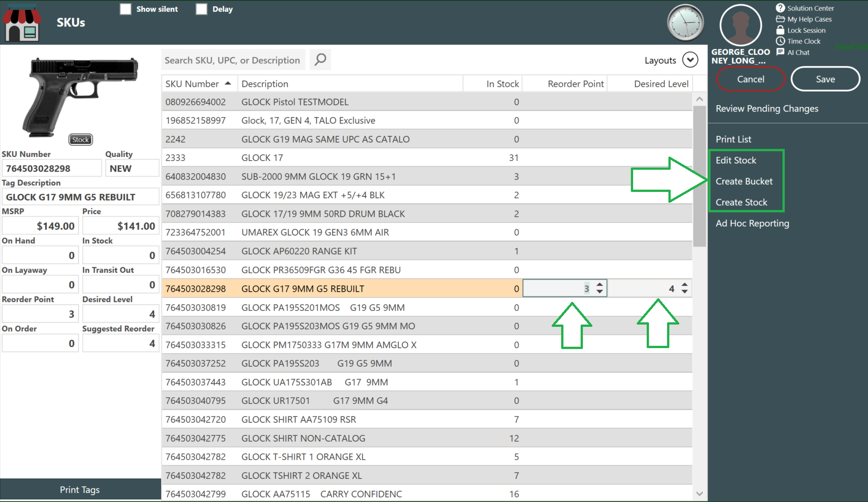Image resolution: width=868 pixels, height=502 pixels.
Task: Open the Time Clock icon
Action: pos(780,41)
